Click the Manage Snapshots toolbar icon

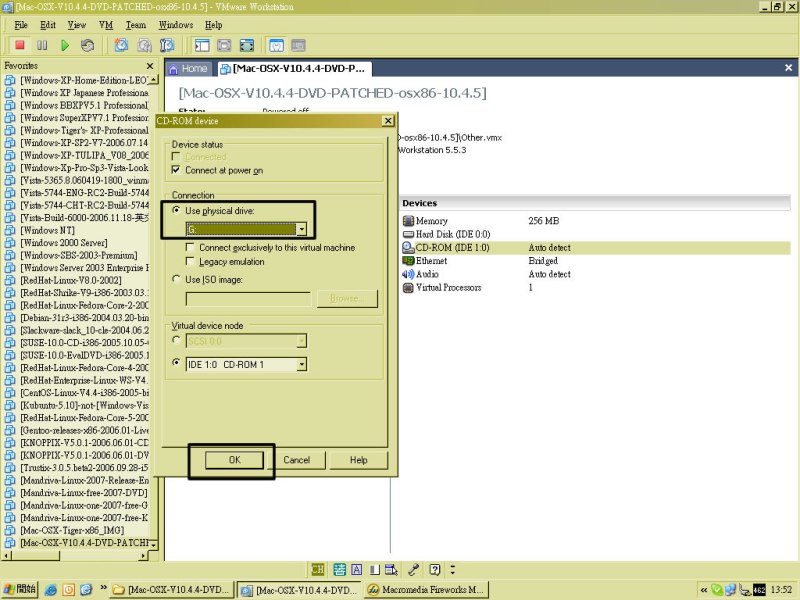tap(167, 45)
